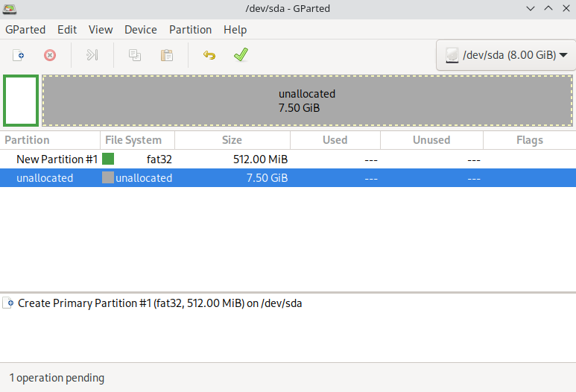Click the Delete partition toolbar icon

(x=50, y=55)
